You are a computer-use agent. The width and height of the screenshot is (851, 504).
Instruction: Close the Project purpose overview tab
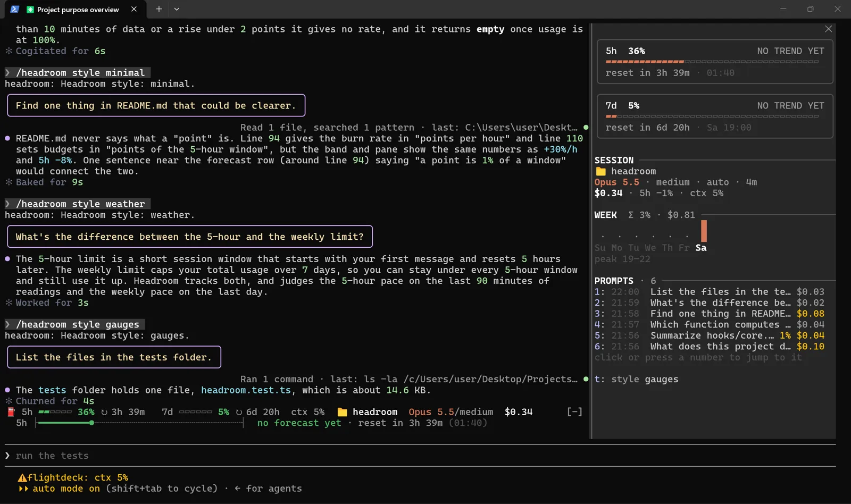(x=134, y=9)
